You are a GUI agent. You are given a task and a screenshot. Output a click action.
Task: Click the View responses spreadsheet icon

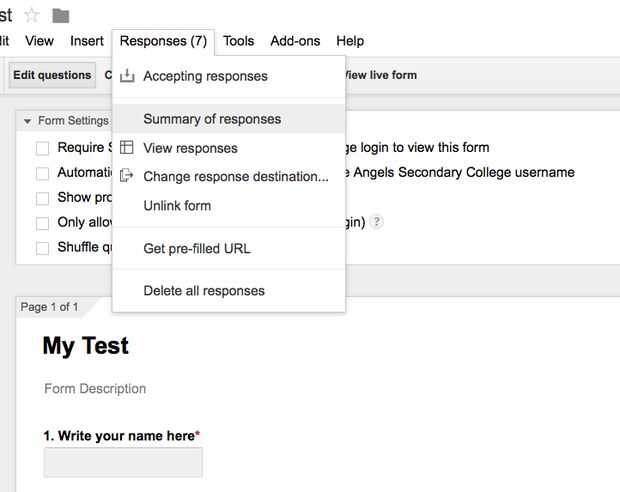(x=127, y=148)
